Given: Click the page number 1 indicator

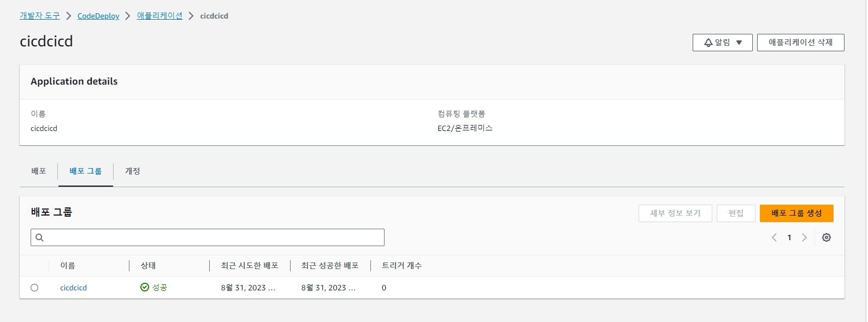Looking at the screenshot, I should (789, 237).
